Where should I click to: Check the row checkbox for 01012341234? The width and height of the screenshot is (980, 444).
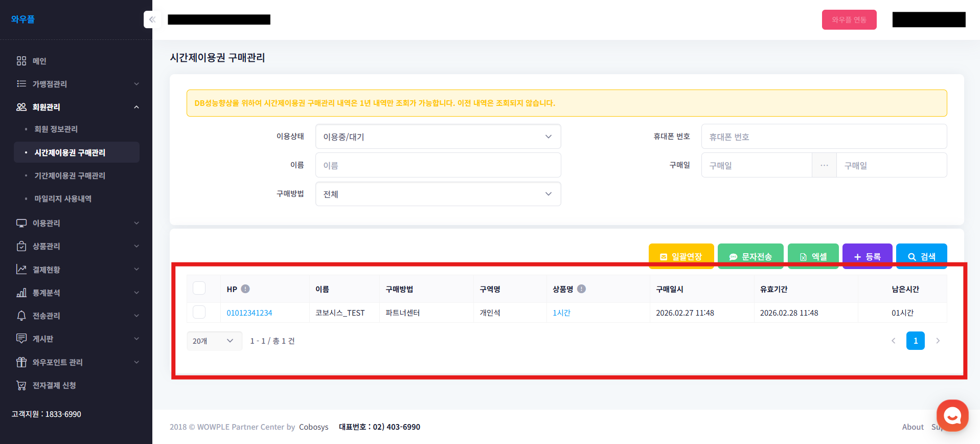pos(199,312)
